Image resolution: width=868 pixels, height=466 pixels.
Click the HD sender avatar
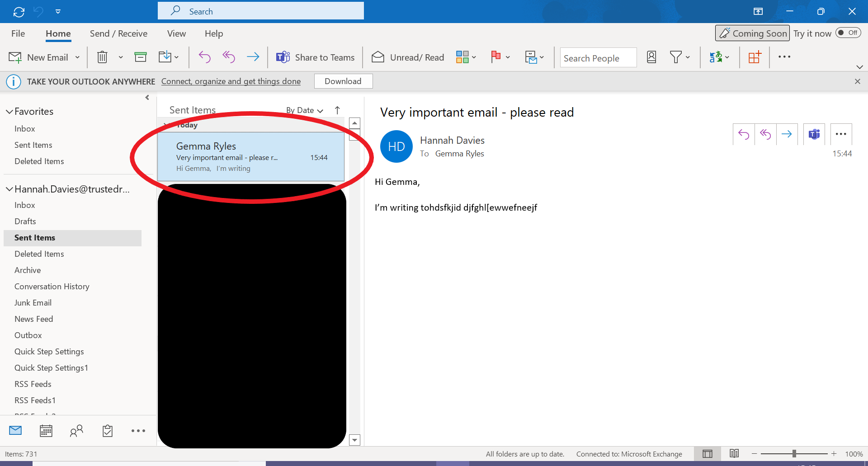pos(396,146)
